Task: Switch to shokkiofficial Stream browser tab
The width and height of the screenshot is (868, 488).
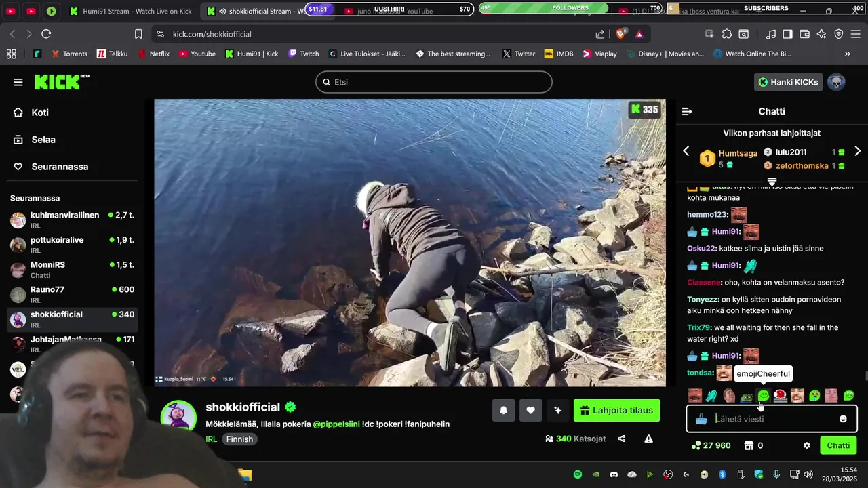Action: pyautogui.click(x=256, y=11)
